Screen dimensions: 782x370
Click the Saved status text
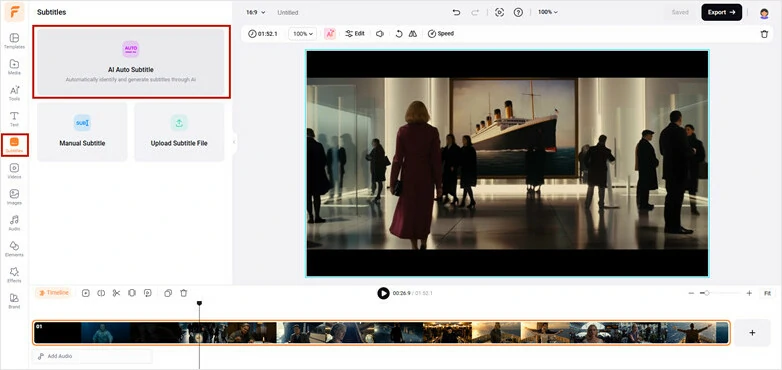tap(680, 12)
